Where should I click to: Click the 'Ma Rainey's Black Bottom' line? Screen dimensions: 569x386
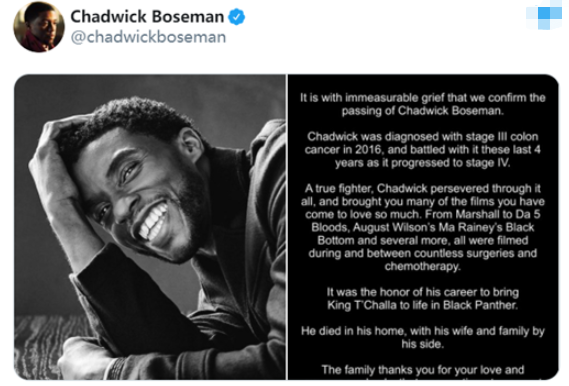[422, 227]
